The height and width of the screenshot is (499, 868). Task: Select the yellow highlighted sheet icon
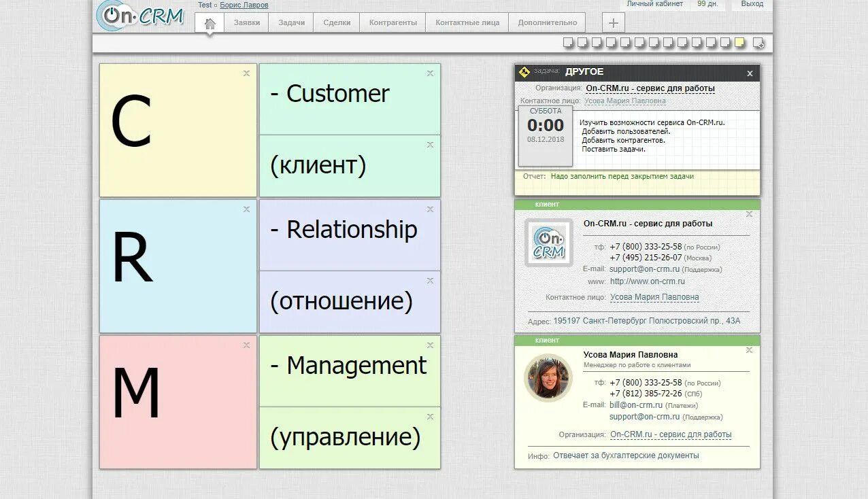tap(738, 42)
